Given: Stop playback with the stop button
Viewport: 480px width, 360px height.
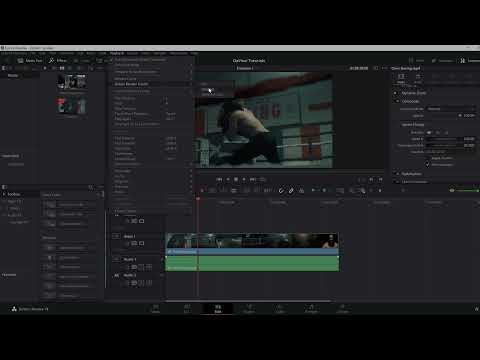Looking at the screenshot, I should pos(236,179).
